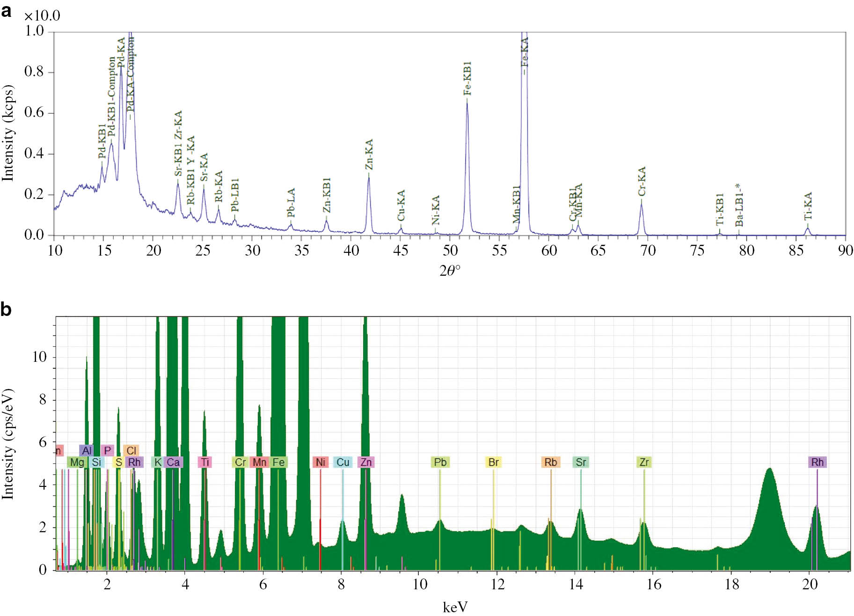Toggle the Sr element marker
Screen dimensions: 854x616
580,462
